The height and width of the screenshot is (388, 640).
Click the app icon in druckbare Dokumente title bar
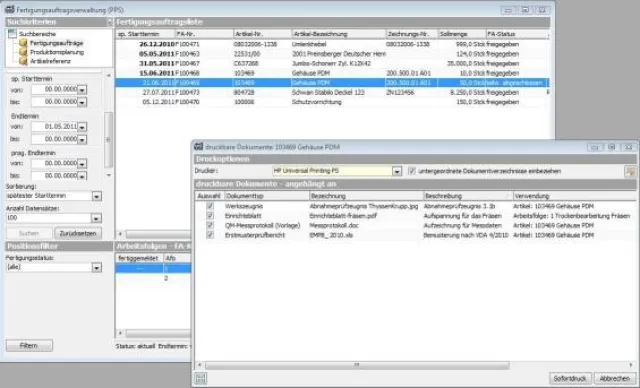click(x=198, y=147)
